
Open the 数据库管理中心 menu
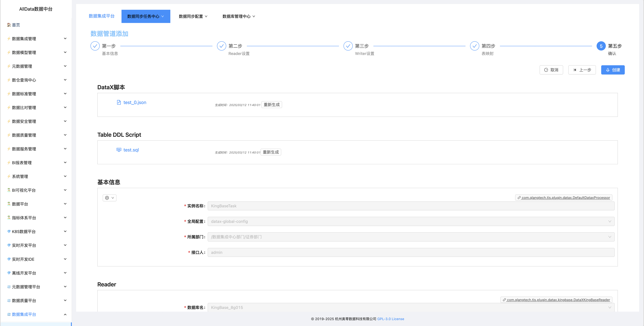(238, 16)
